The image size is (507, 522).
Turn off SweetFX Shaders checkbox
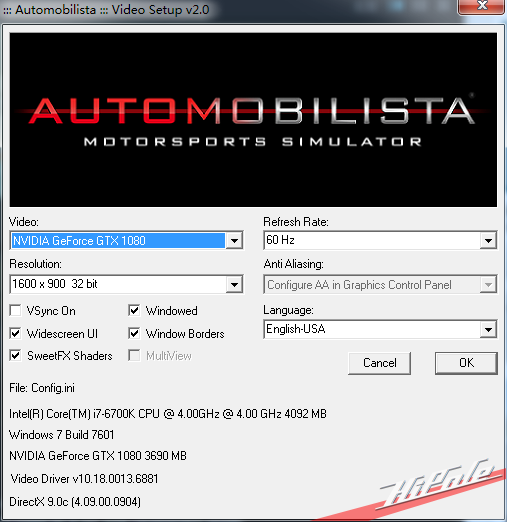16,355
